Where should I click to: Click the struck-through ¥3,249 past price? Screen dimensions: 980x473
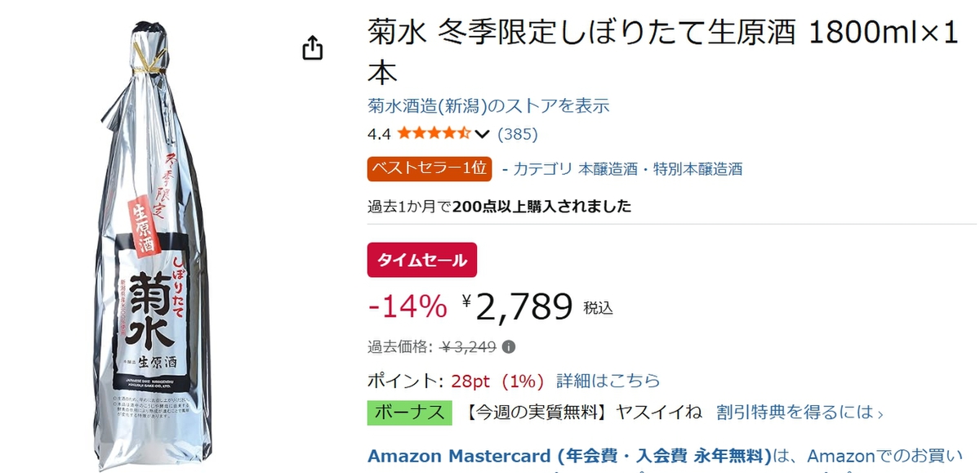coord(468,346)
